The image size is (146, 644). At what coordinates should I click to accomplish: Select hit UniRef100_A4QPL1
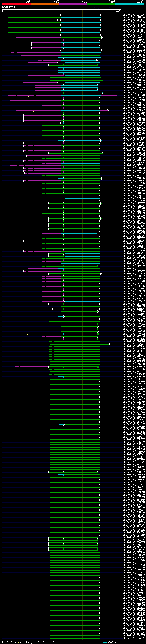click(x=134, y=37)
